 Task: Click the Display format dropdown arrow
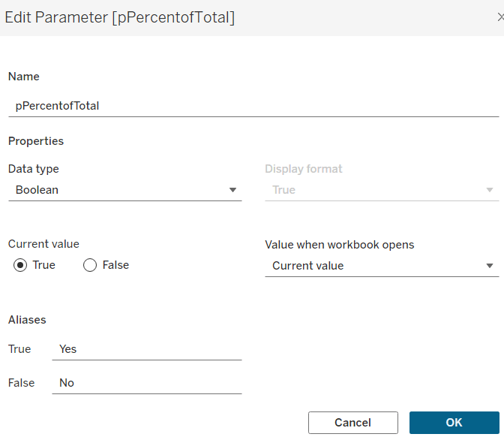490,190
